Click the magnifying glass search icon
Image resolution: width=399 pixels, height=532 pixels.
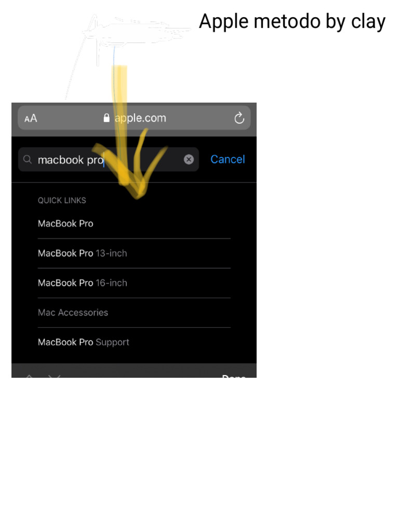click(28, 159)
